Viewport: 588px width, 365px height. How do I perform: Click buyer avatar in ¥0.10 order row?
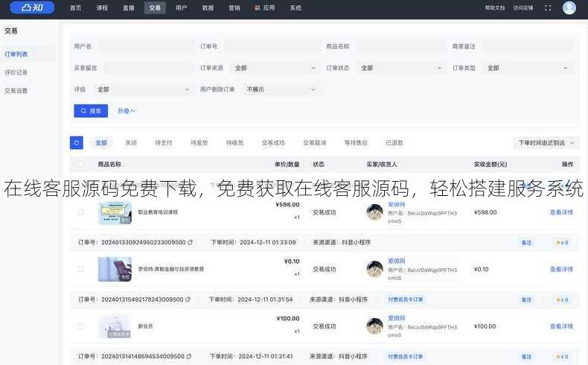coord(374,269)
